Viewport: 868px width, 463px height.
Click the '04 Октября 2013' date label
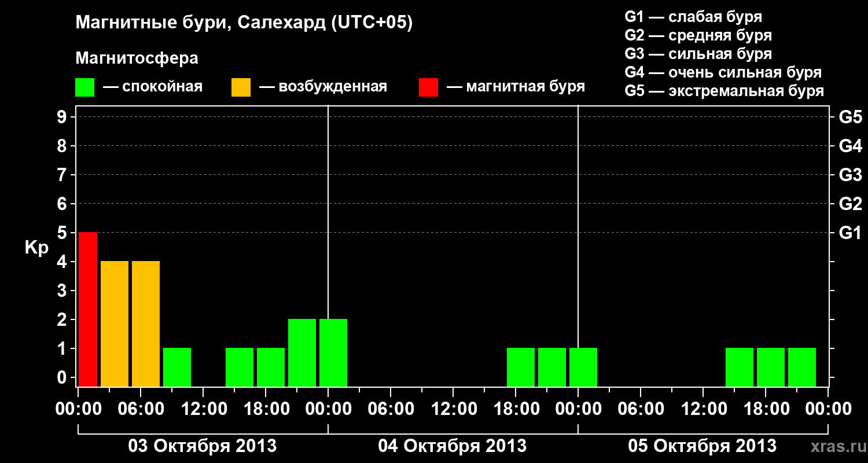tap(453, 446)
